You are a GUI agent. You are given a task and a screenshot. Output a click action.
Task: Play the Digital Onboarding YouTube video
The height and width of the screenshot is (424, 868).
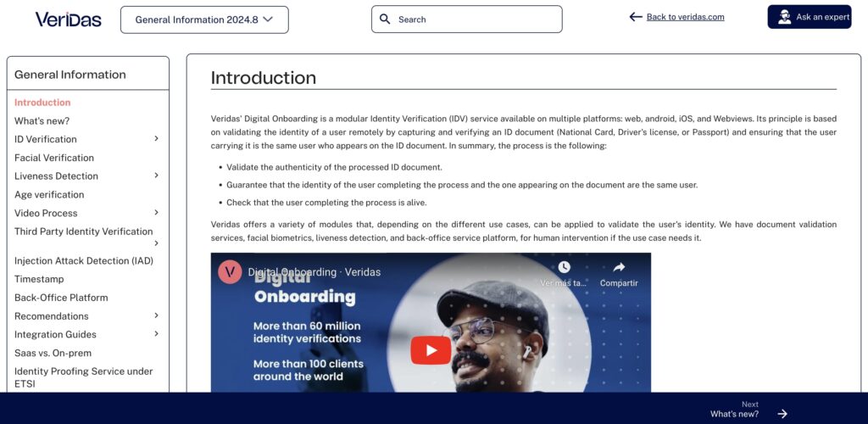pyautogui.click(x=431, y=350)
